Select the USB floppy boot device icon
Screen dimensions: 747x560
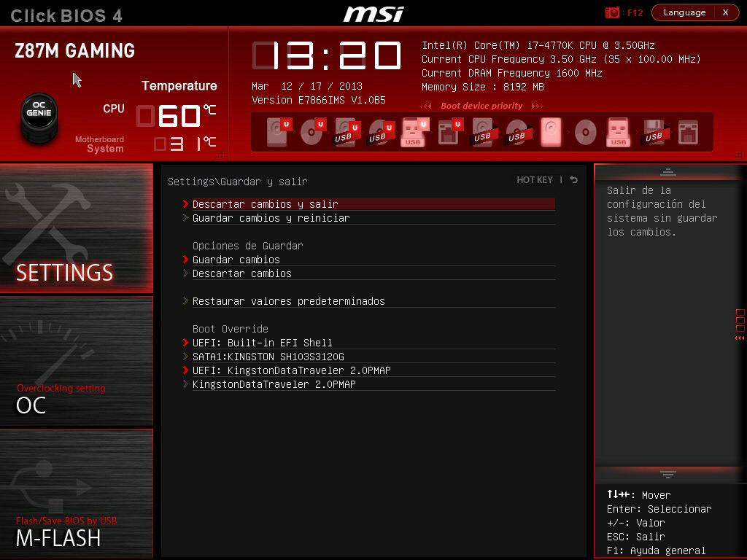tap(654, 132)
